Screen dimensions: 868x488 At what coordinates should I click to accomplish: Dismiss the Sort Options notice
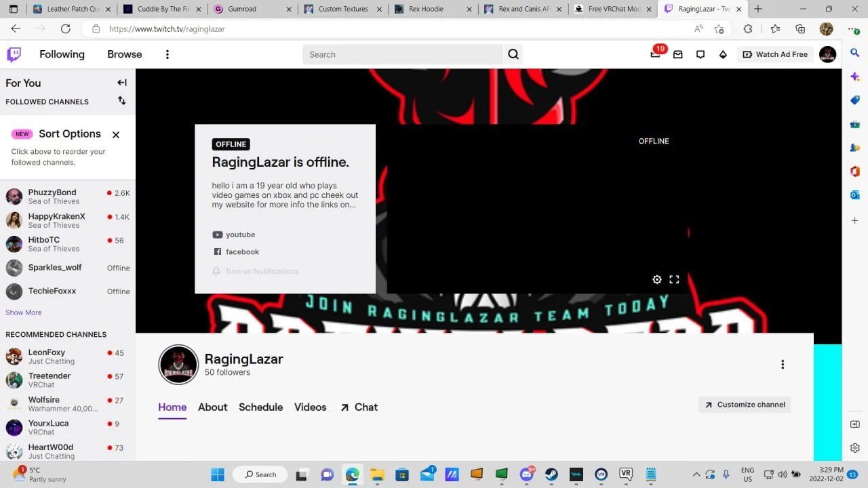coord(116,134)
